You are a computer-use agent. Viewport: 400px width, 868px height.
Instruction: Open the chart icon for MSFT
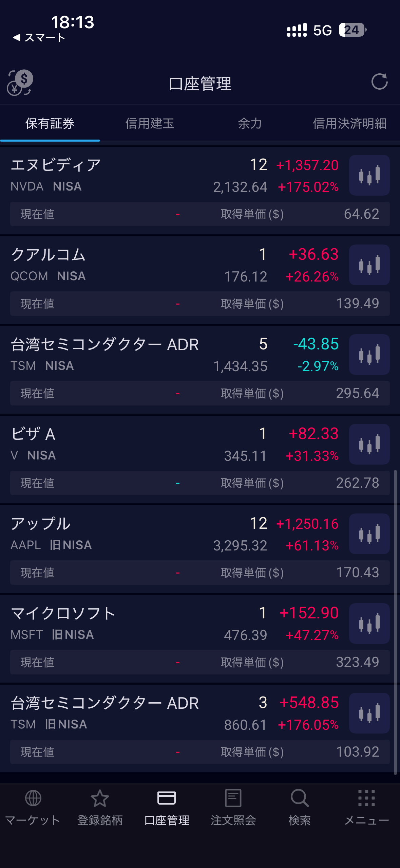click(369, 623)
